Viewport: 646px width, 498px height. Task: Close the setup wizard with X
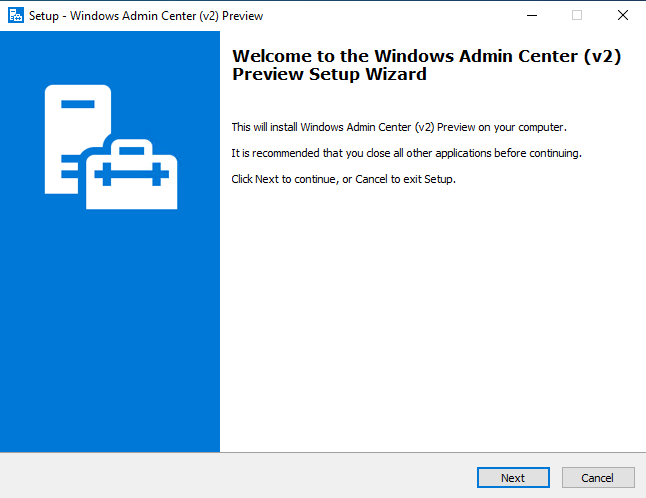[623, 16]
